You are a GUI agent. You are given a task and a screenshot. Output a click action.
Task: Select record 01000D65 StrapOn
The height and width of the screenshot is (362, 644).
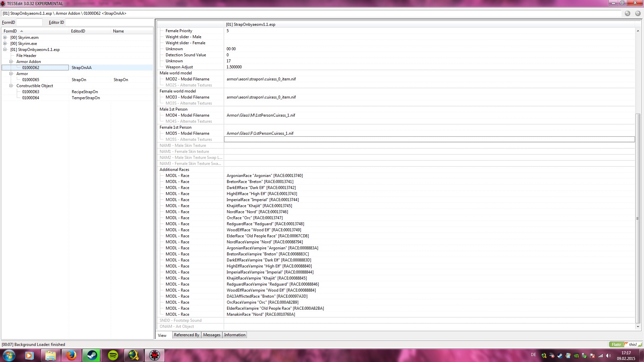click(x=77, y=80)
